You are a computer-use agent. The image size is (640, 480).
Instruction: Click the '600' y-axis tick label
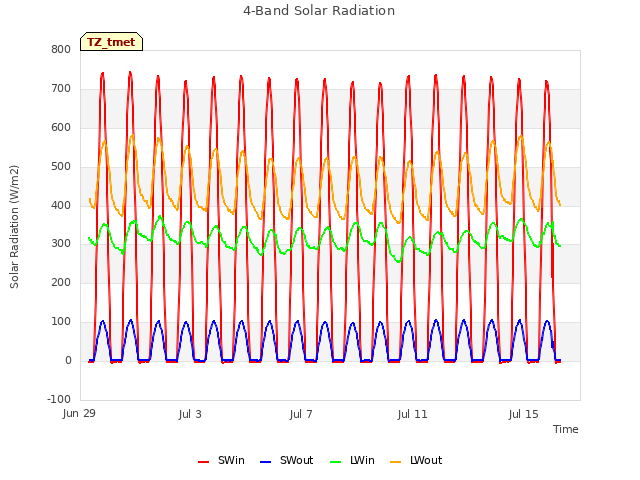coord(61,127)
